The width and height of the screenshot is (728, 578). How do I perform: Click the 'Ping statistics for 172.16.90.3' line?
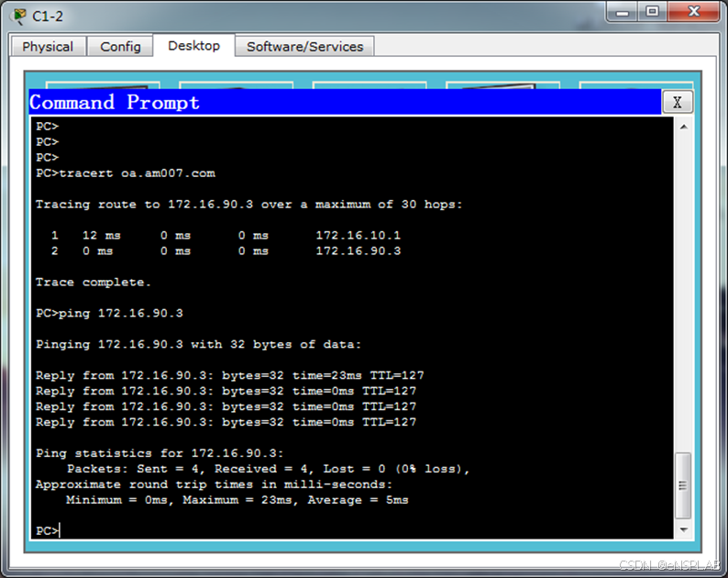click(x=160, y=453)
